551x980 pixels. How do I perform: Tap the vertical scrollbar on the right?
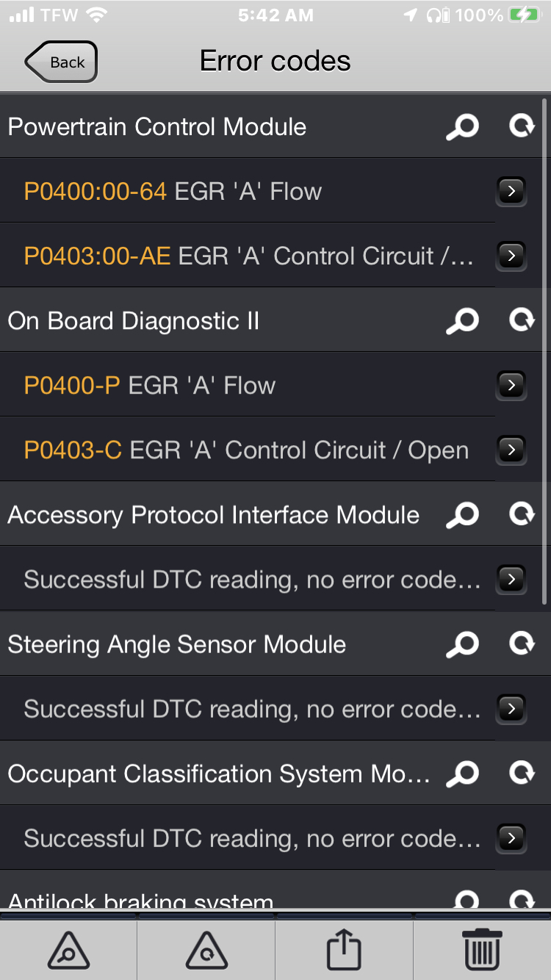coord(544,353)
